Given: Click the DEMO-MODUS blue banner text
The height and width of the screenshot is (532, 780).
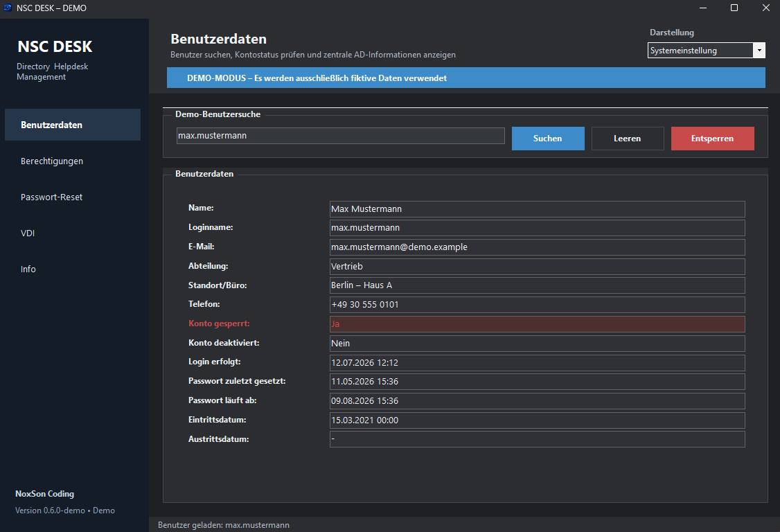Looking at the screenshot, I should (317, 78).
